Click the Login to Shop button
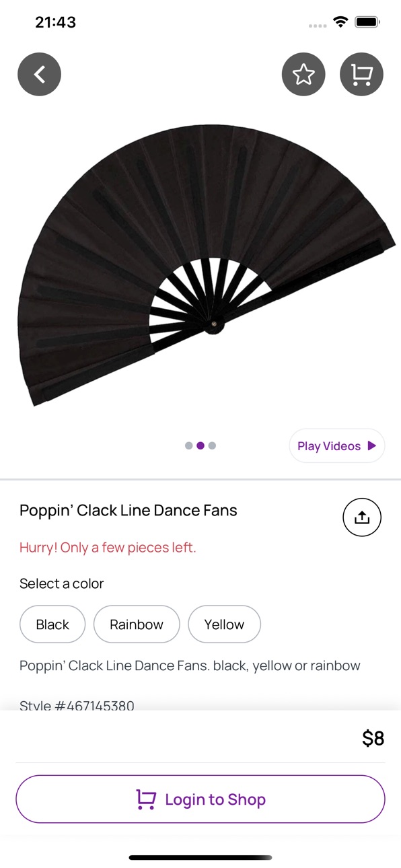The image size is (401, 868). click(x=200, y=799)
